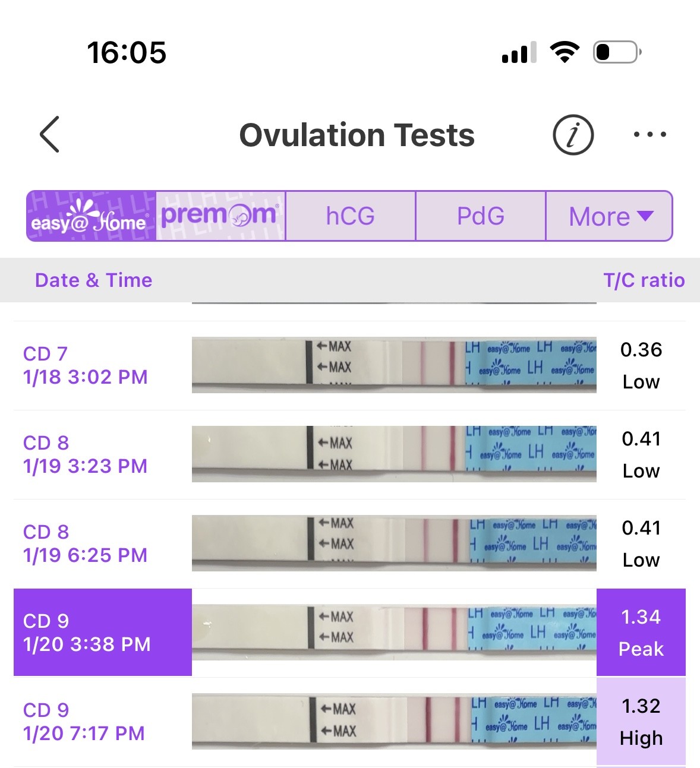Open the test strip photo for 1/20 7:17 PM
This screenshot has height=768, width=700.
point(393,721)
